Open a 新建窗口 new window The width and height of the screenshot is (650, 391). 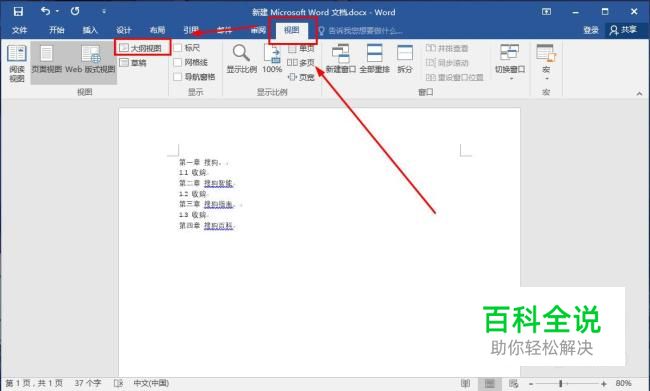(341, 59)
